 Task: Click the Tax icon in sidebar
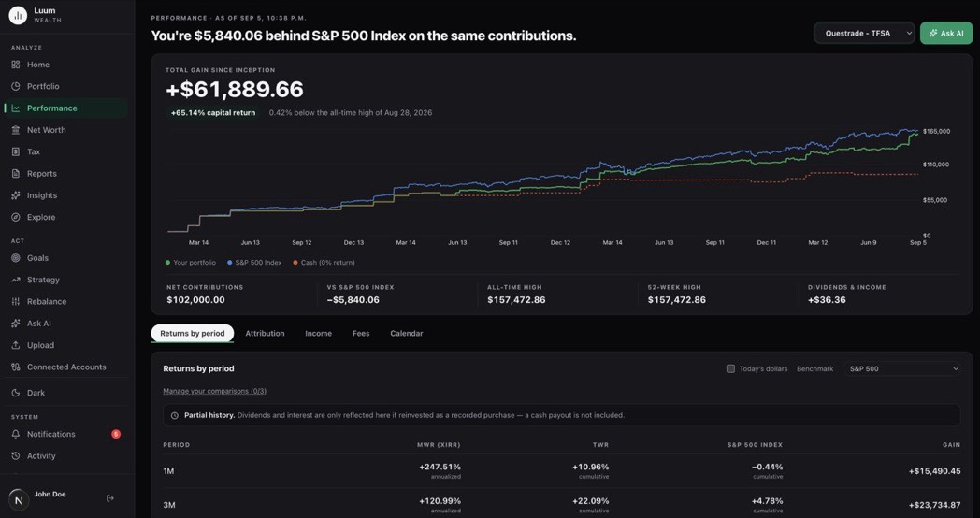[16, 151]
